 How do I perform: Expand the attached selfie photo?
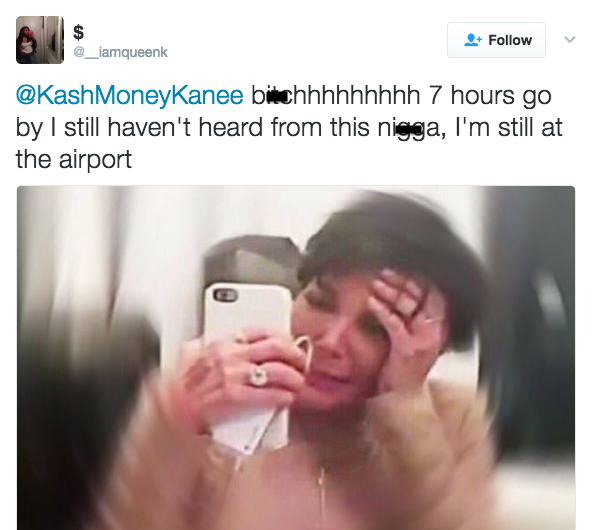tap(296, 358)
